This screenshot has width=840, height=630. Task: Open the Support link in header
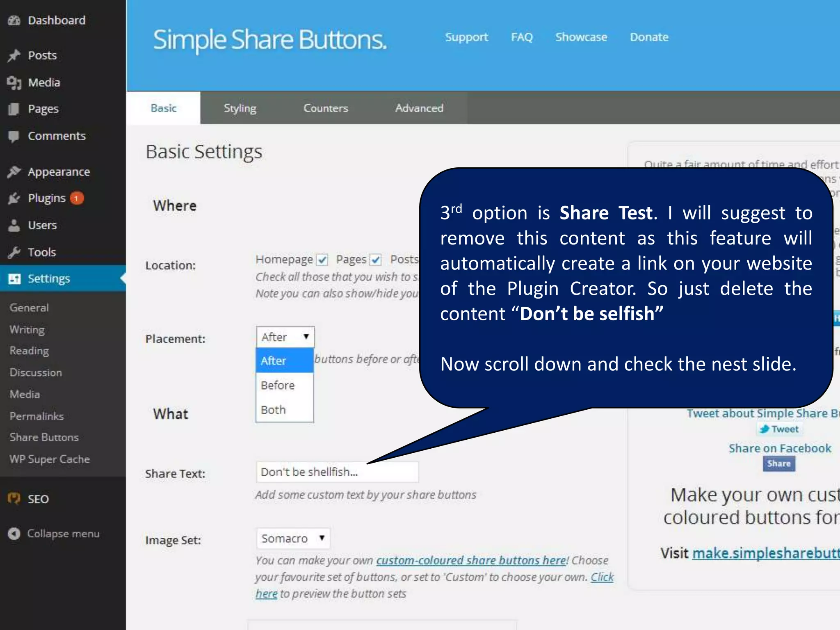click(x=466, y=37)
